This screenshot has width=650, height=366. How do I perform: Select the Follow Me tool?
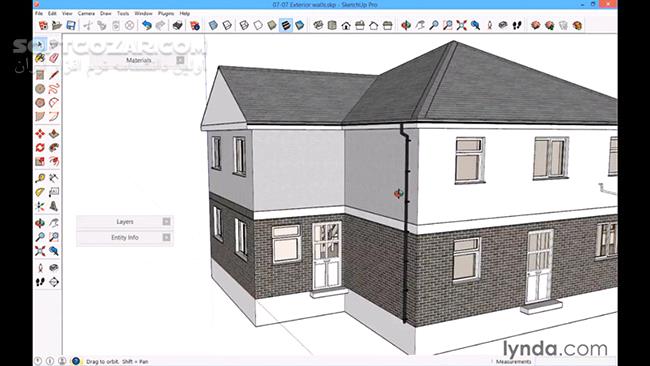pos(54,147)
